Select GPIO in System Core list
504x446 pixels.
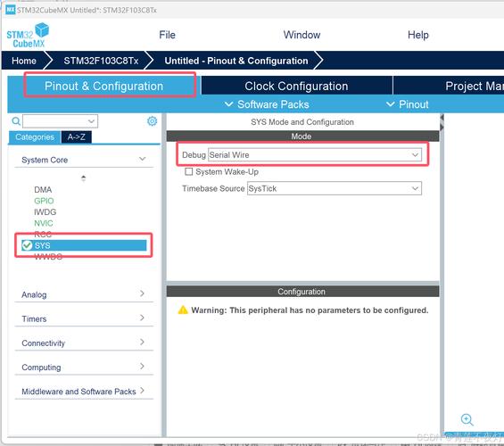[x=44, y=201]
